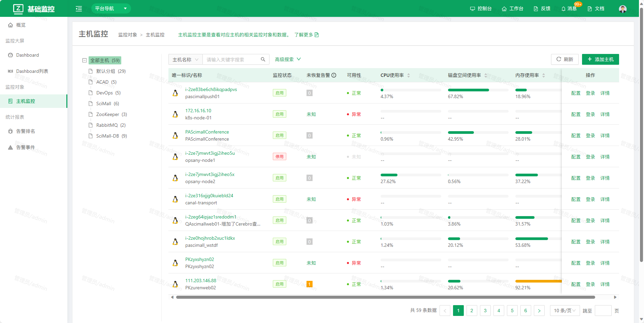Sort by 磁盘空间使用率 column

(x=486, y=75)
